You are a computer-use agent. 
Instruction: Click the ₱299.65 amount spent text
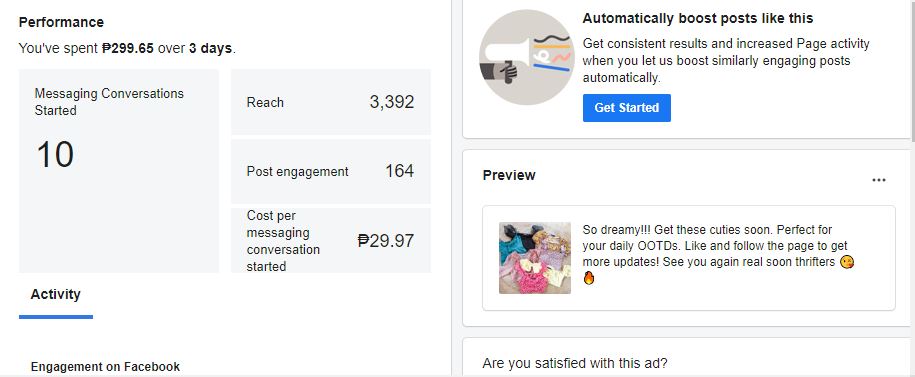click(x=128, y=48)
